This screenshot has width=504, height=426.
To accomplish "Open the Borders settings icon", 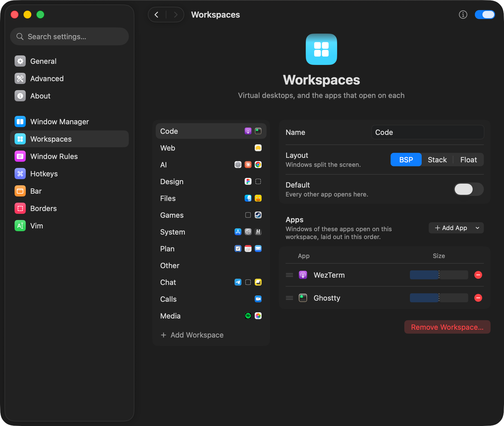I will (x=20, y=209).
